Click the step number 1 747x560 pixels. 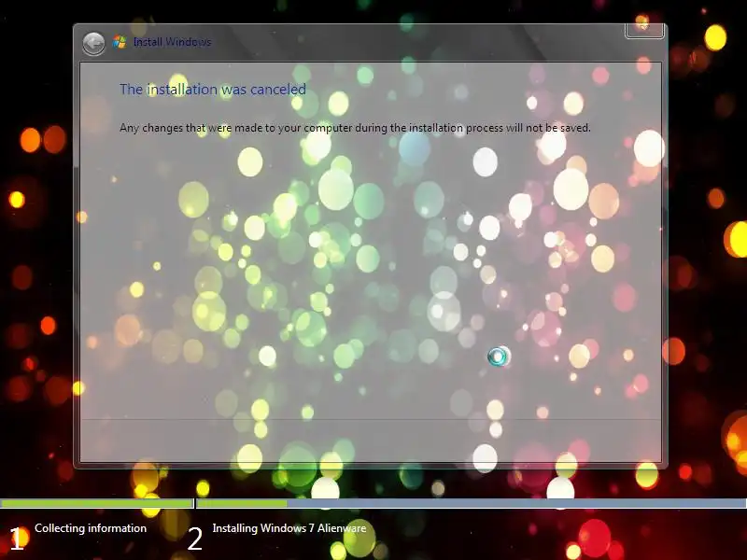[x=16, y=539]
